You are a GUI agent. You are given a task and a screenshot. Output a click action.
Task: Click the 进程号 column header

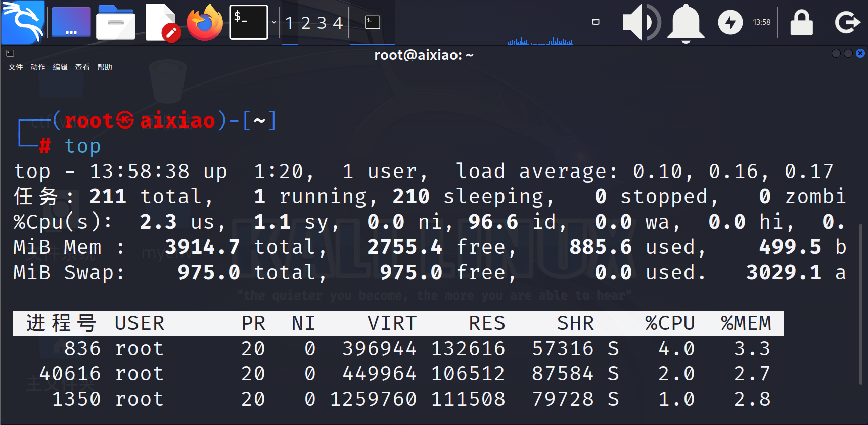click(61, 323)
